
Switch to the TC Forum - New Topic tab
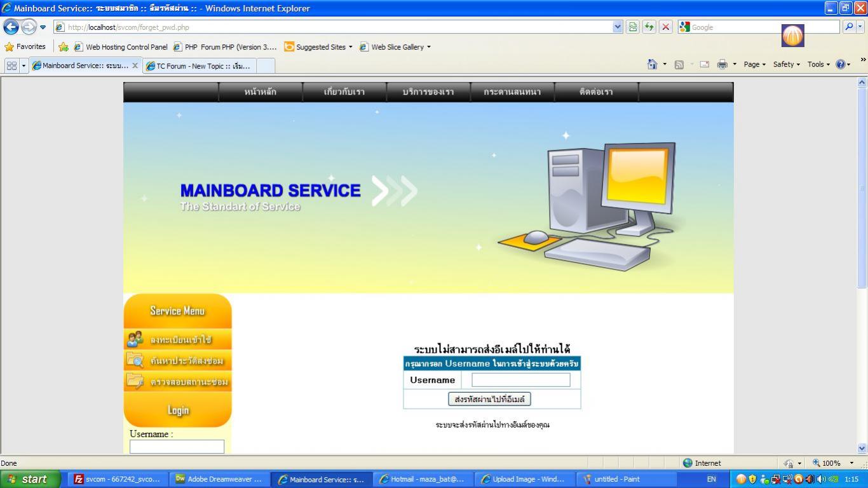200,65
